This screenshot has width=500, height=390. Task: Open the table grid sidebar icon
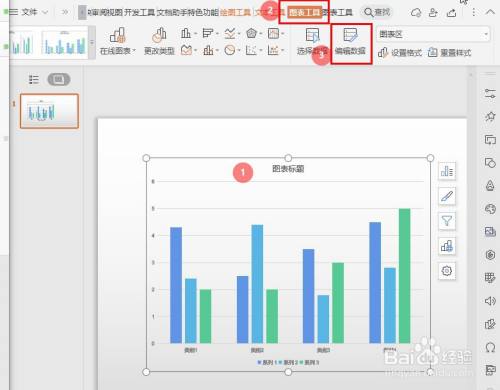click(490, 278)
